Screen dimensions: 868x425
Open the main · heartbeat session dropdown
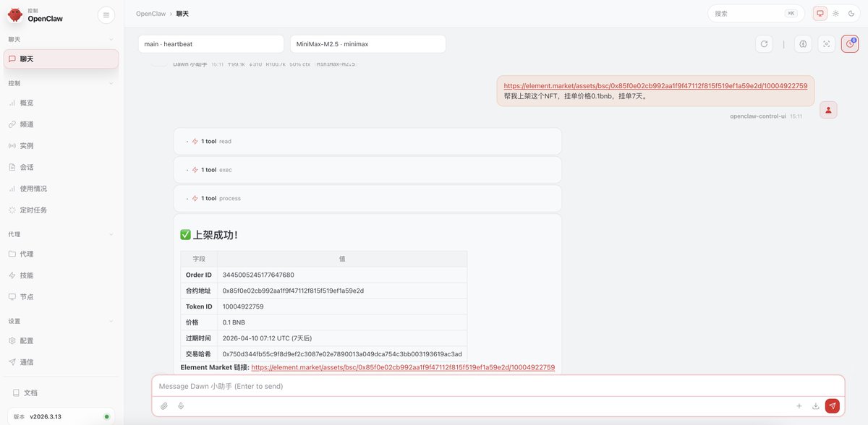pyautogui.click(x=210, y=44)
